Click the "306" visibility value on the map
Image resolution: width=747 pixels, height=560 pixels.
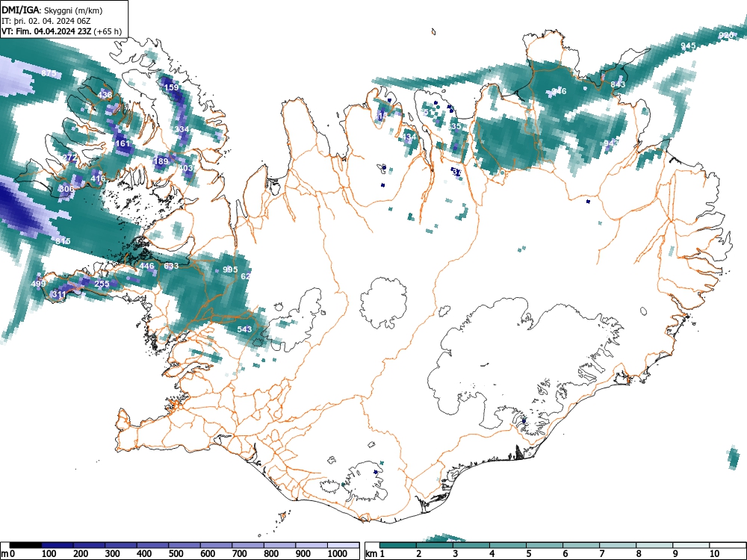click(66, 189)
